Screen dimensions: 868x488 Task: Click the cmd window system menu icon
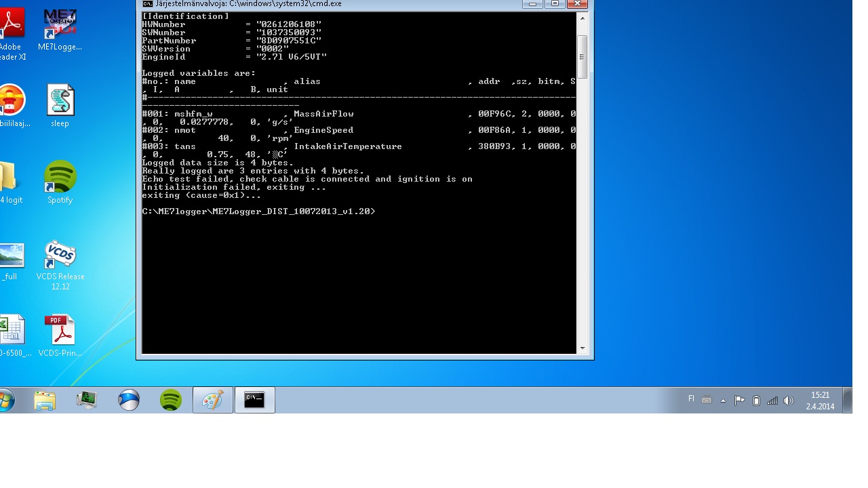click(x=147, y=4)
